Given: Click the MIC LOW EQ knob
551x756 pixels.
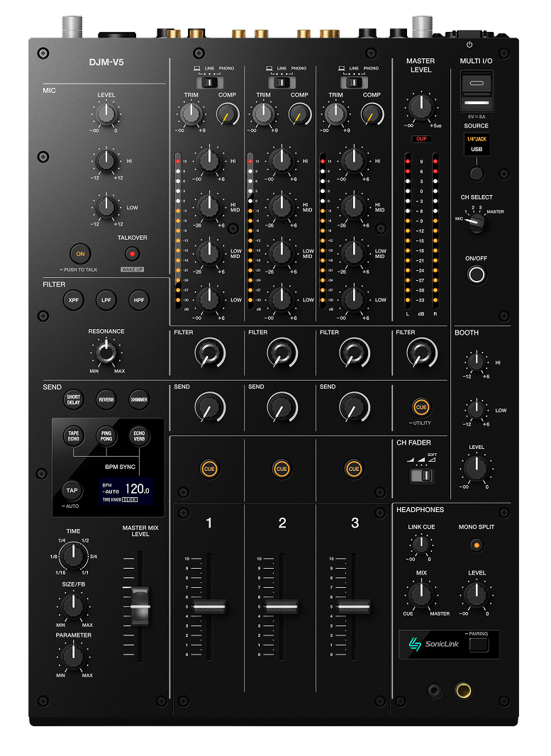Looking at the screenshot, I should (106, 207).
